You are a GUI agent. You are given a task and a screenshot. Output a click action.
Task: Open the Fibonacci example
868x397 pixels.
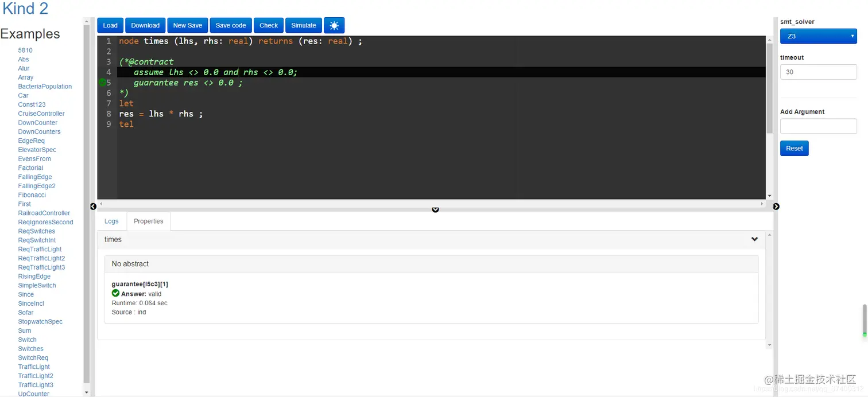tap(32, 195)
